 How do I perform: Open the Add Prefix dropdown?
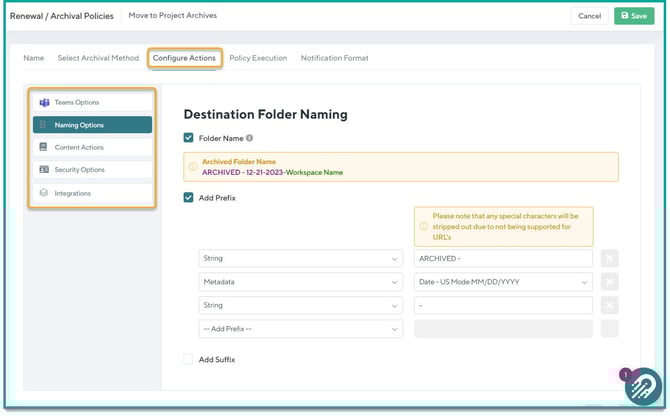coord(300,329)
